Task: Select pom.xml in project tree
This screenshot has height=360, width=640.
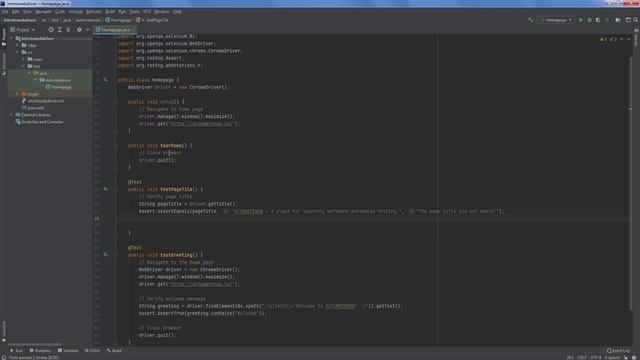Action: [x=33, y=108]
